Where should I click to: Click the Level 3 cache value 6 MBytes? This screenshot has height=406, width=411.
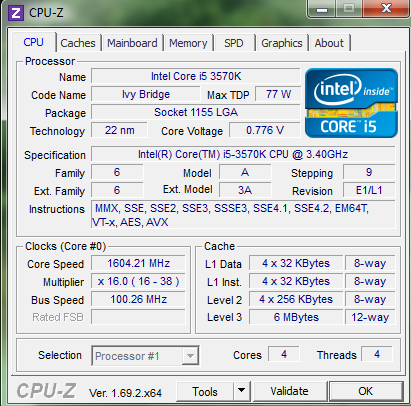tap(296, 317)
